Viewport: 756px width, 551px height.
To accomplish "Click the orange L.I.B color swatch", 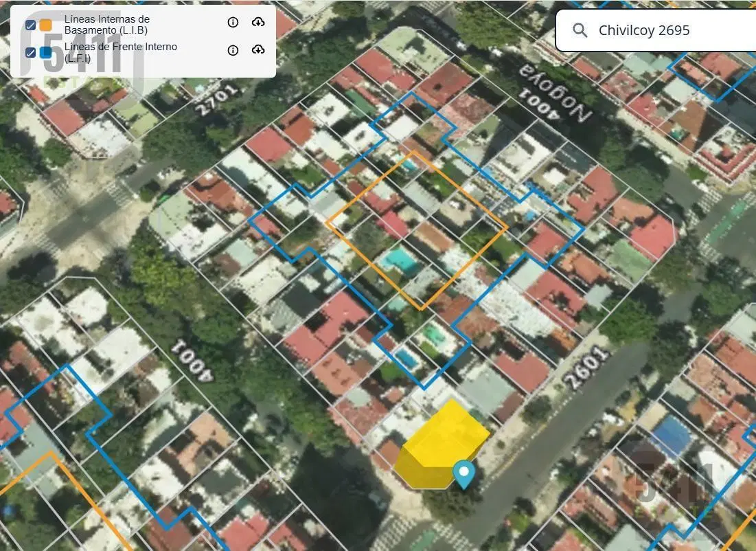I will coord(46,25).
